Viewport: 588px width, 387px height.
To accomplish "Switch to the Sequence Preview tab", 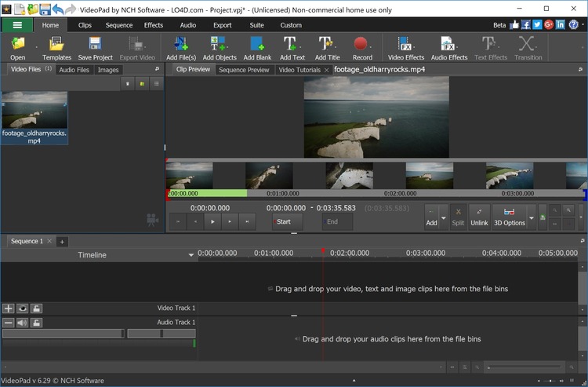I will coord(244,70).
